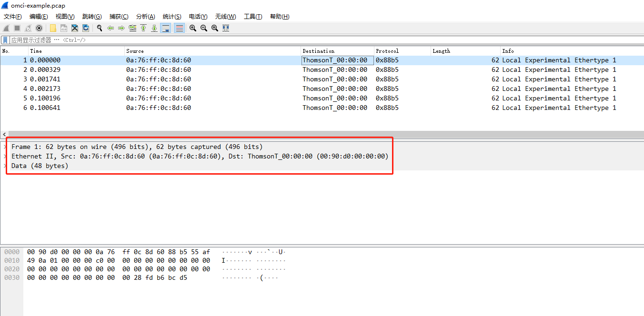Start a new packet capture
Screen dimensions: 644x316
[6, 28]
